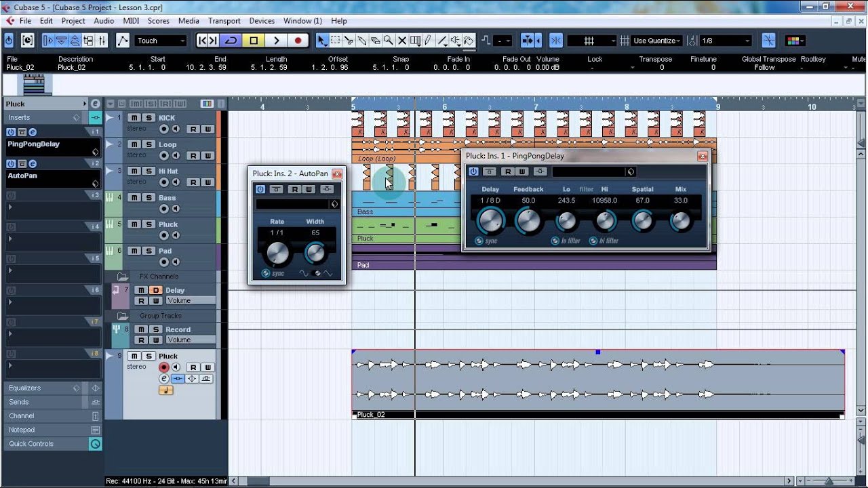Go to previous marker in transport
Image resolution: width=868 pixels, height=488 pixels.
coord(202,41)
